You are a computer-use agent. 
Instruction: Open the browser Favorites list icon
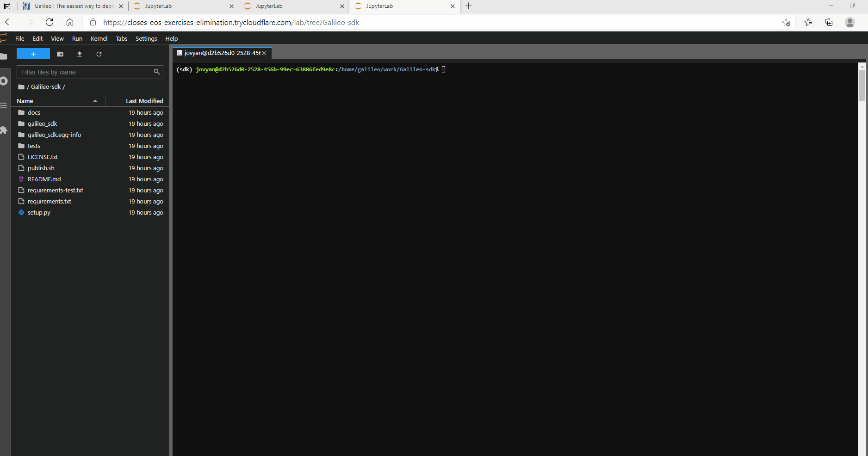pyautogui.click(x=808, y=22)
